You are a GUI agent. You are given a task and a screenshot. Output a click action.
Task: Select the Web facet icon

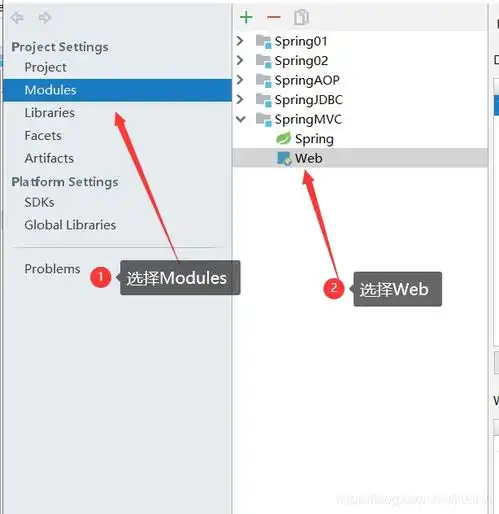pyautogui.click(x=284, y=158)
